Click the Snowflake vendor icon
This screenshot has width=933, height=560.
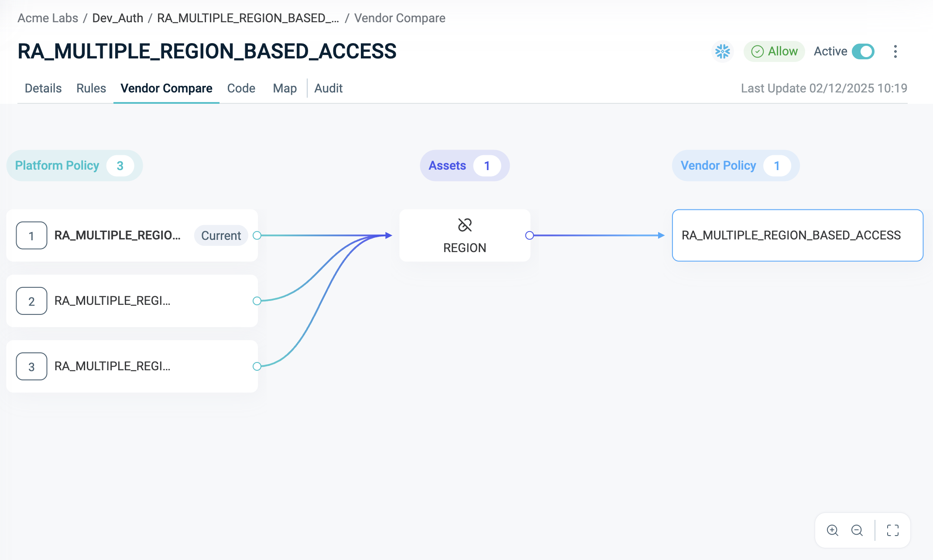point(722,51)
